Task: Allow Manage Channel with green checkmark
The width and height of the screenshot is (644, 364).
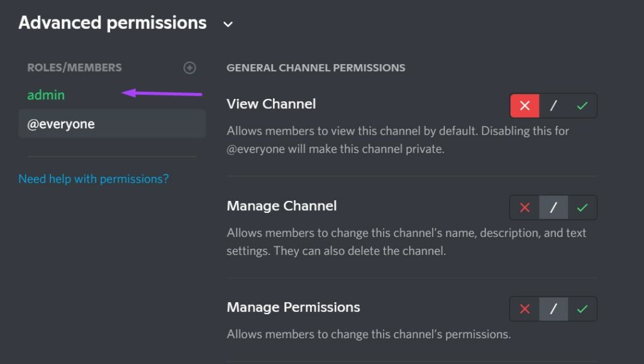Action: pos(582,207)
